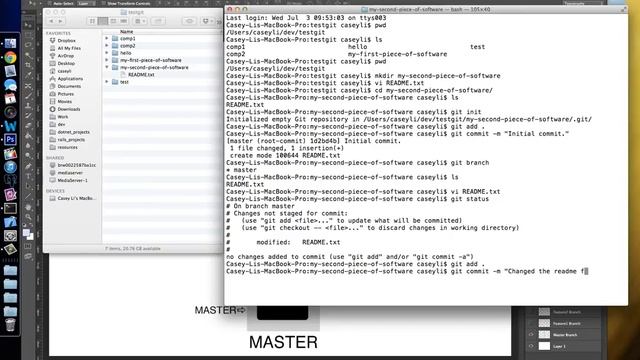Toggle Quick Mask mode
The image size is (640, 360).
(x=29, y=246)
